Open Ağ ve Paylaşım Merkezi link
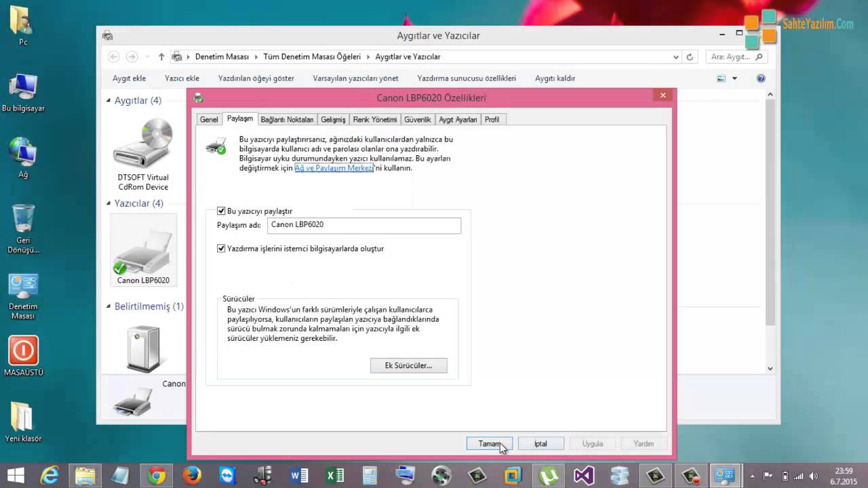Image resolution: width=868 pixels, height=488 pixels. pyautogui.click(x=334, y=168)
